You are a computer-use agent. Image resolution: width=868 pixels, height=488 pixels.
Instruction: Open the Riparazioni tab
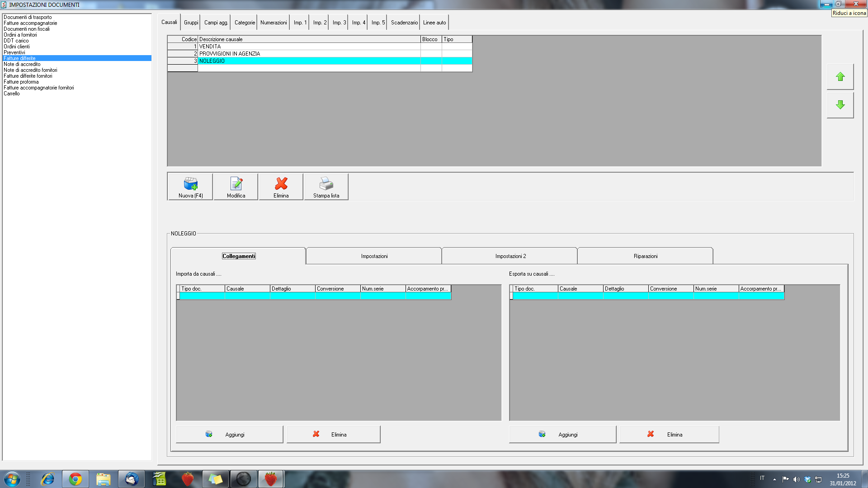(645, 256)
